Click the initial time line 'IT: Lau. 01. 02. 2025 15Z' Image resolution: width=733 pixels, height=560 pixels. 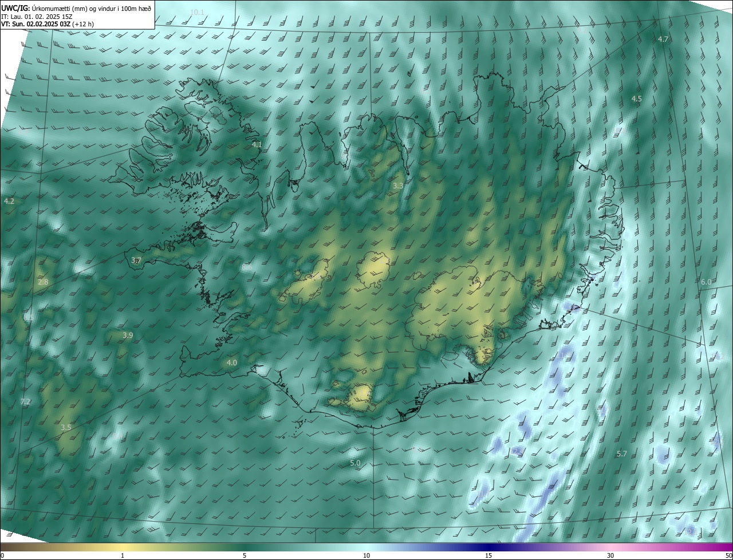click(36, 16)
